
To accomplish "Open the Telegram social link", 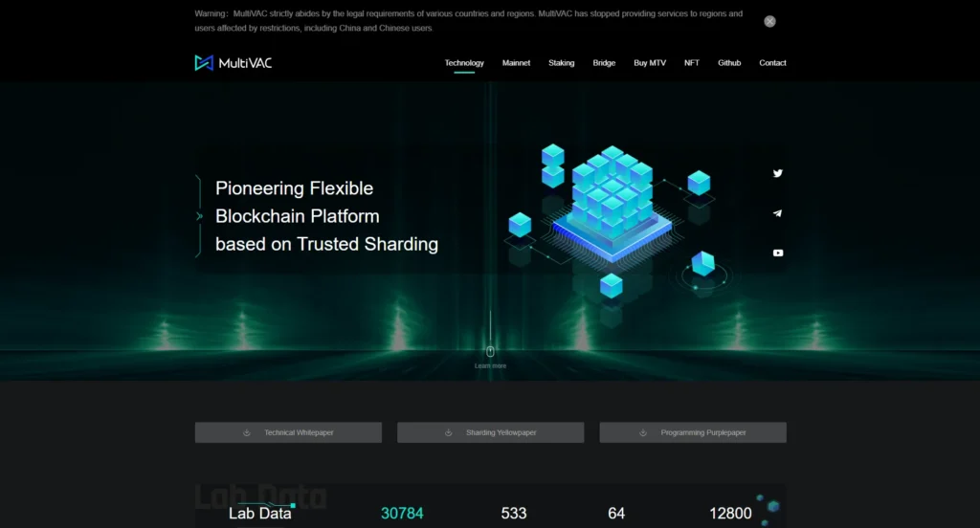I will pyautogui.click(x=777, y=213).
